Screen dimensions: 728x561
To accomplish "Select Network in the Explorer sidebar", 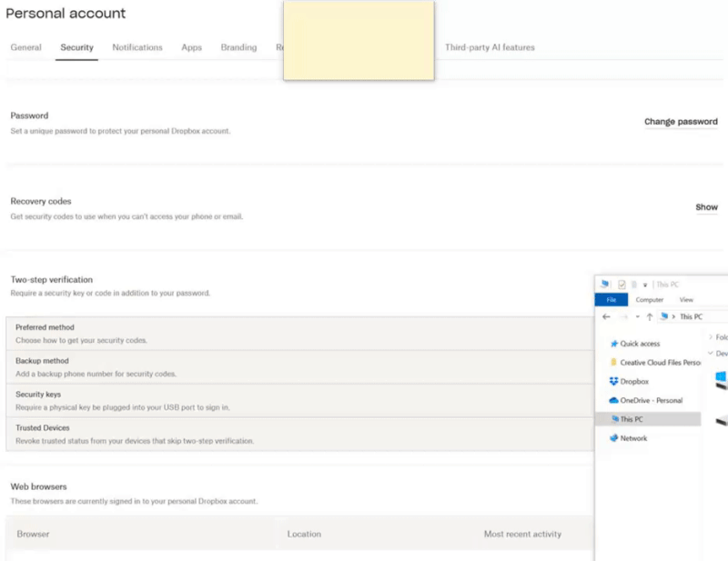I will pyautogui.click(x=633, y=438).
